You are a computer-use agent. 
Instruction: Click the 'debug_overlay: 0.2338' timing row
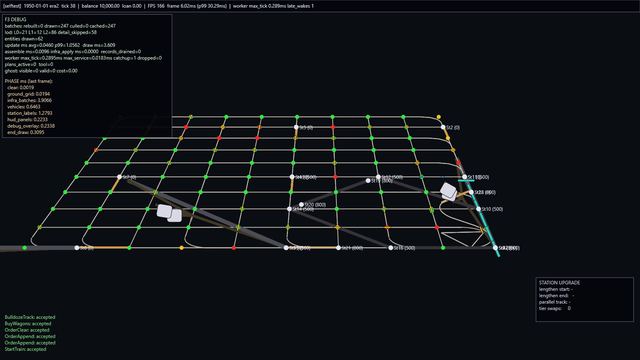point(31,126)
